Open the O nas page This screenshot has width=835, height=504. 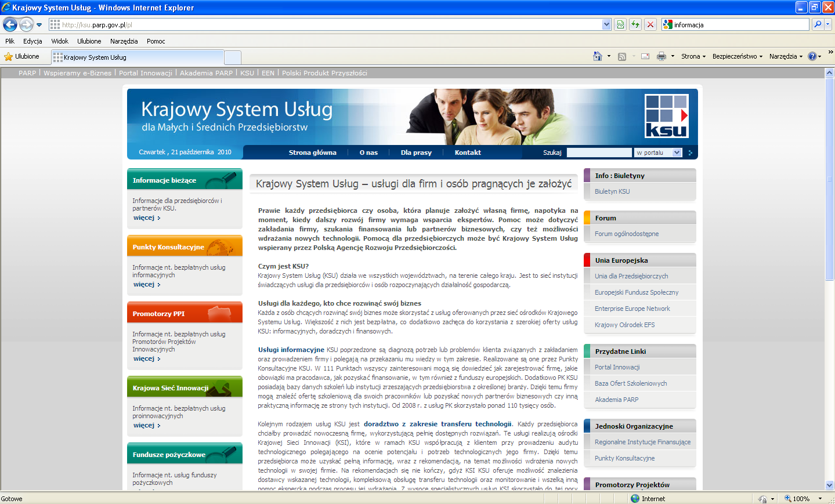pos(368,153)
